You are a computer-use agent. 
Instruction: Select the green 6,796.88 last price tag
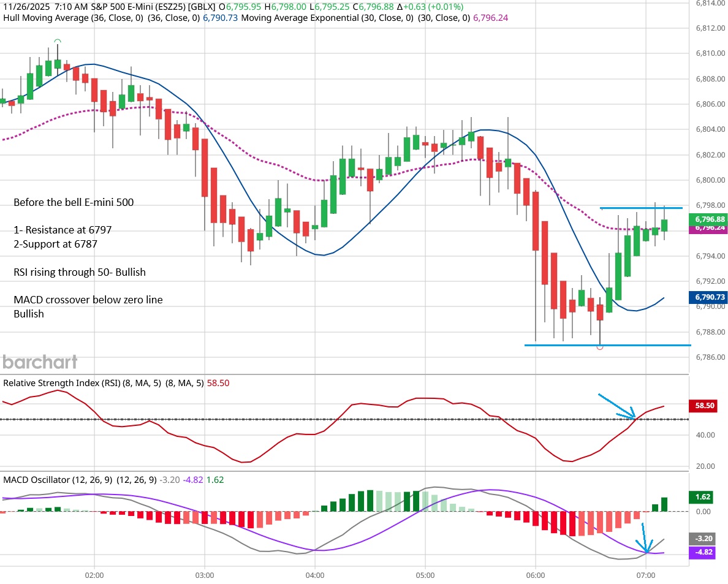click(x=708, y=219)
